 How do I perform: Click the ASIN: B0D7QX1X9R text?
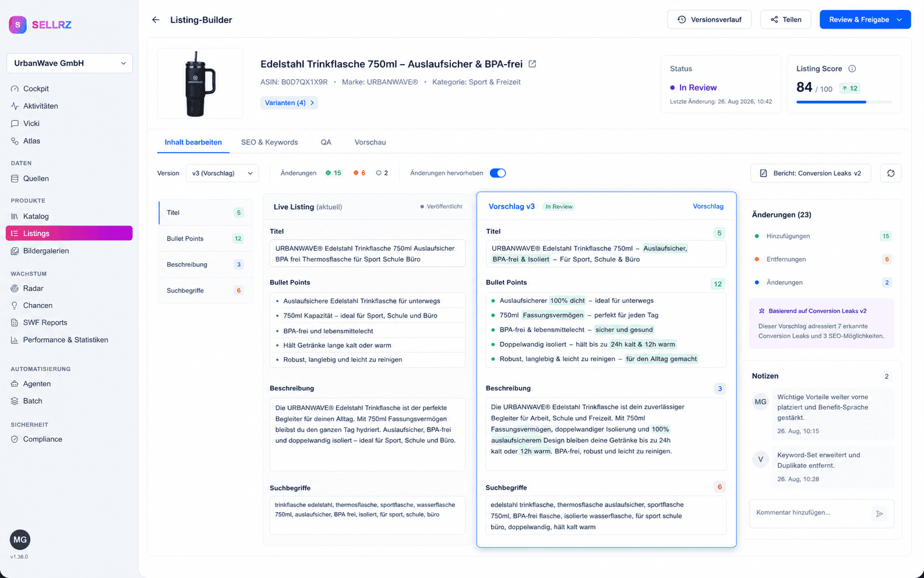click(x=294, y=82)
